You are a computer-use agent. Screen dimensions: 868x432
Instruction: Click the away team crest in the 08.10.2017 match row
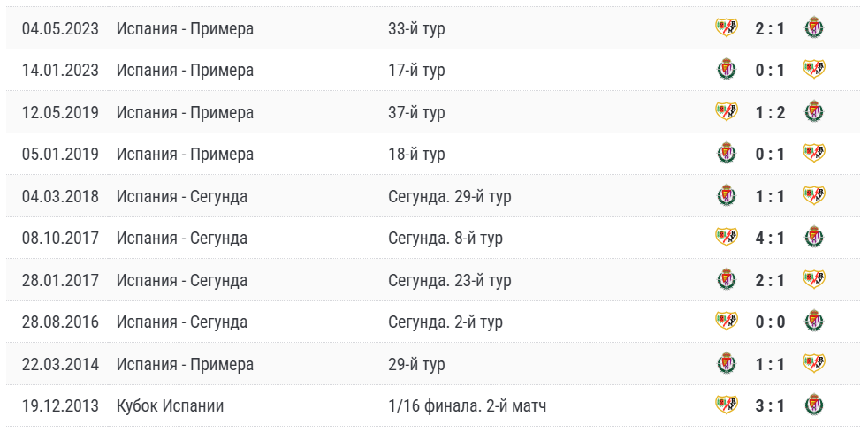point(813,238)
